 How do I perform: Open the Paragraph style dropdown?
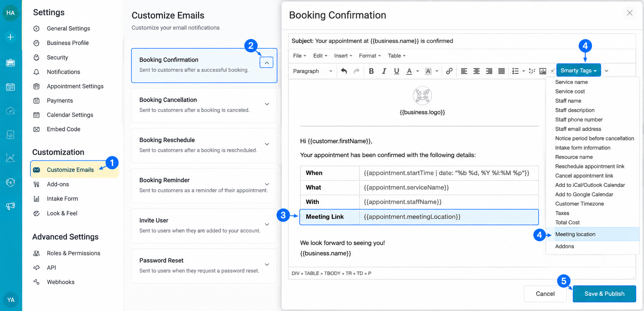313,71
